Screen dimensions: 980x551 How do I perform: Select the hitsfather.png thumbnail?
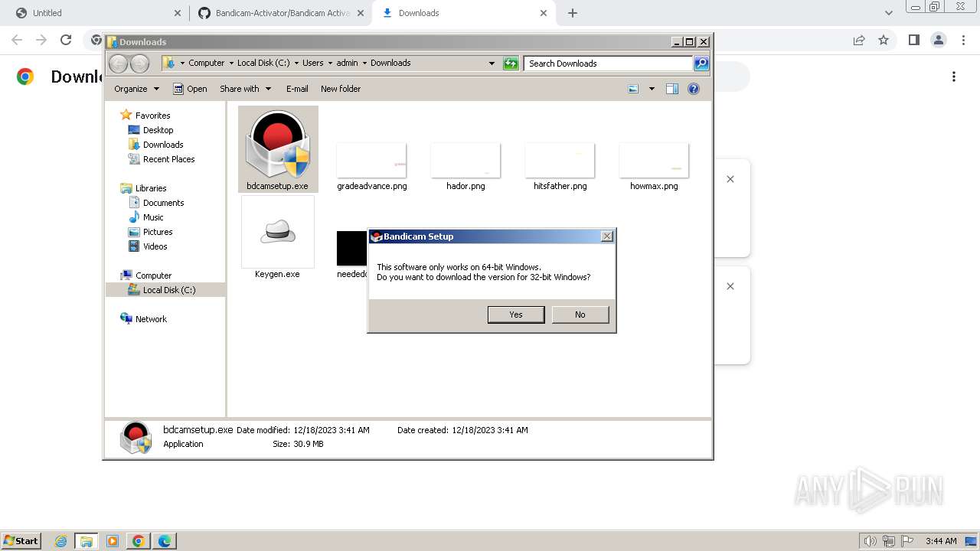tap(560, 160)
